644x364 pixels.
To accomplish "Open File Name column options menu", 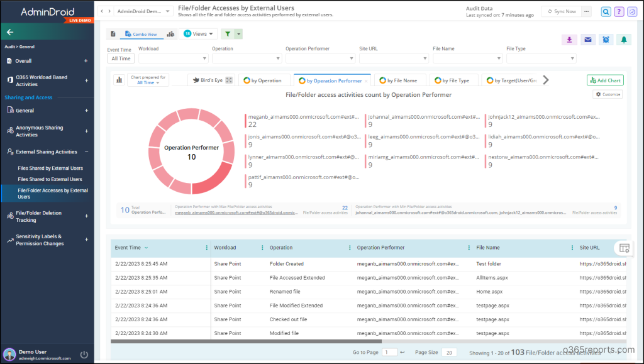I will [x=572, y=248].
